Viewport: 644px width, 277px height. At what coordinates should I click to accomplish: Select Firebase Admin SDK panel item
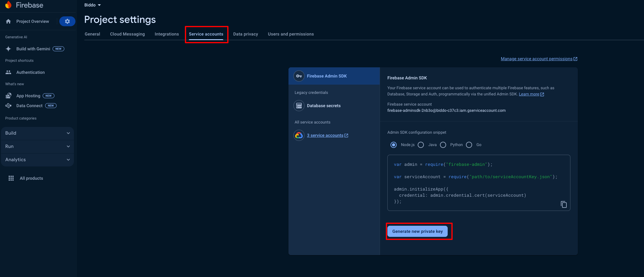[x=334, y=76]
